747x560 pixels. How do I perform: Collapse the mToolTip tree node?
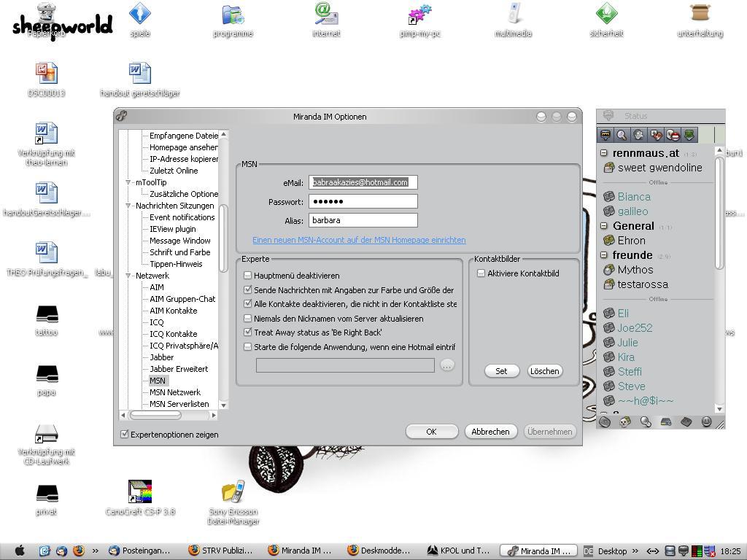click(128, 182)
